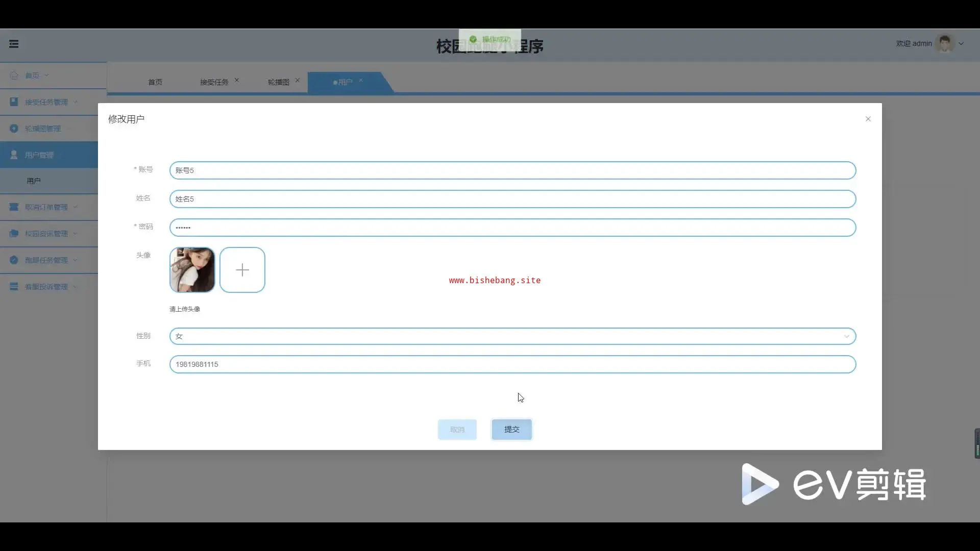Click the 接受任务管理 sidebar icon
Screen dimensions: 980x551
(14, 102)
